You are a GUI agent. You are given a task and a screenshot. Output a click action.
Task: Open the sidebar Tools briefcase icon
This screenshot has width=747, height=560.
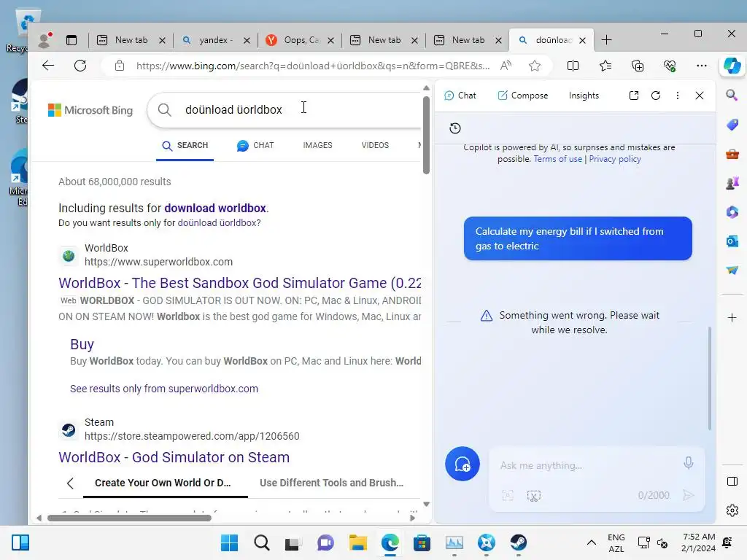tap(732, 154)
